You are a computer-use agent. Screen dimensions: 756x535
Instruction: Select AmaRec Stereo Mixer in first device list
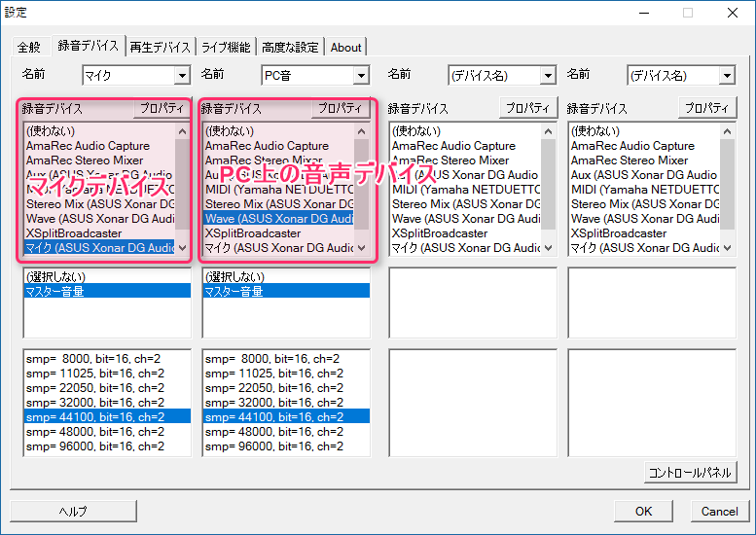coord(99,160)
